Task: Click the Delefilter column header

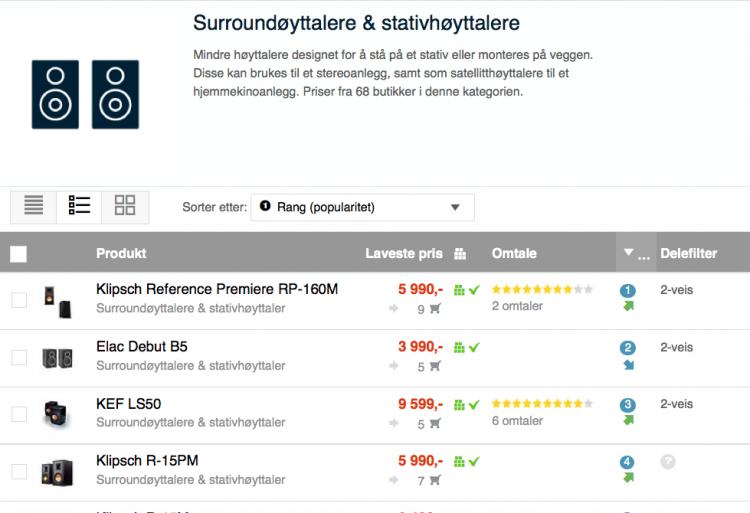Action: pyautogui.click(x=688, y=254)
